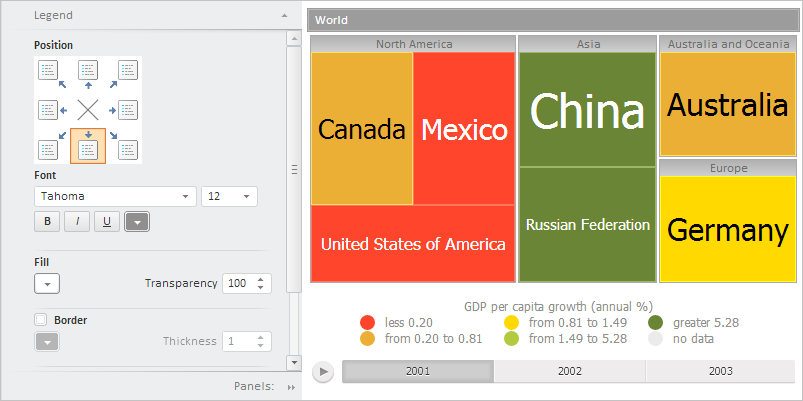
Task: Set legend position to bottom-right
Action: pos(127,149)
